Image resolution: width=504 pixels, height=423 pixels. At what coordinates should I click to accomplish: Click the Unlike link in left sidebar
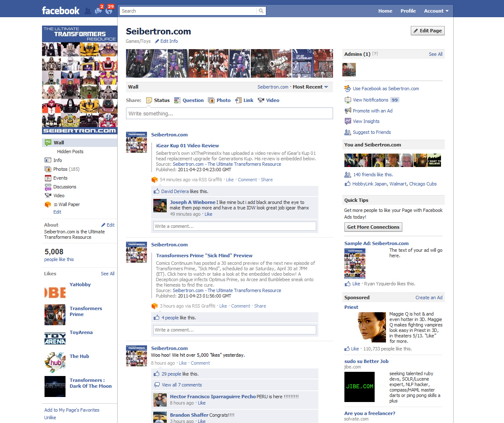pos(50,418)
